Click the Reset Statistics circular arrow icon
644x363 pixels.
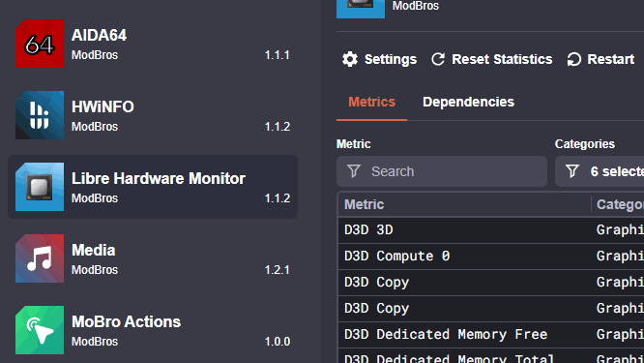tap(438, 59)
